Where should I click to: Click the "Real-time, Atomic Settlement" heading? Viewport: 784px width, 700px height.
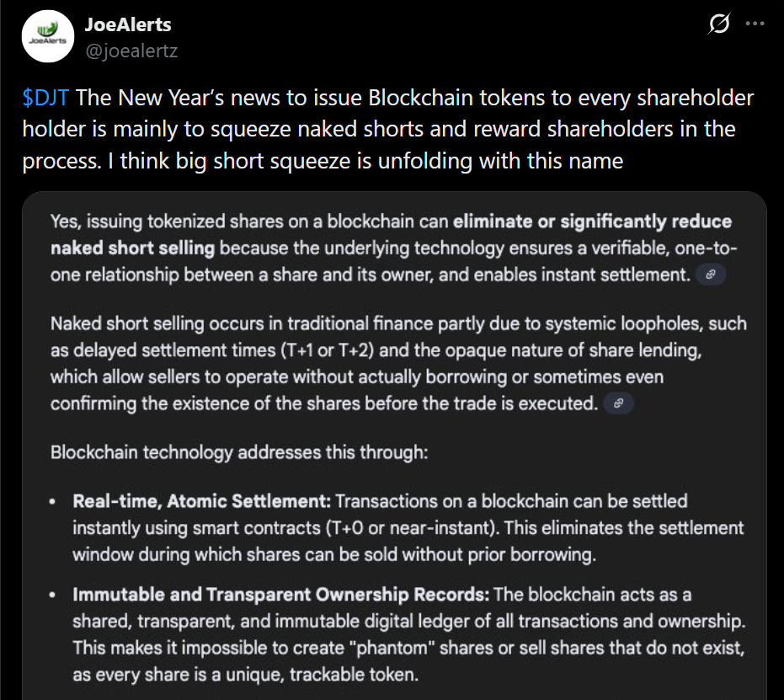(x=201, y=501)
